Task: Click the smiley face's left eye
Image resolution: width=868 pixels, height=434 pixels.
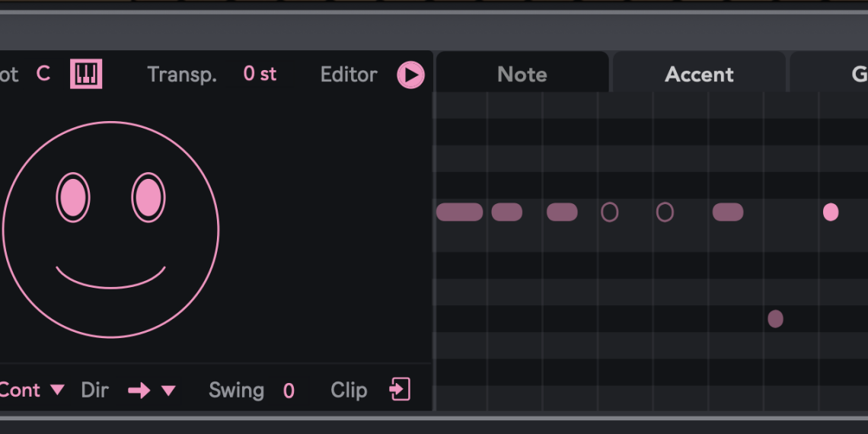Action: 73,197
